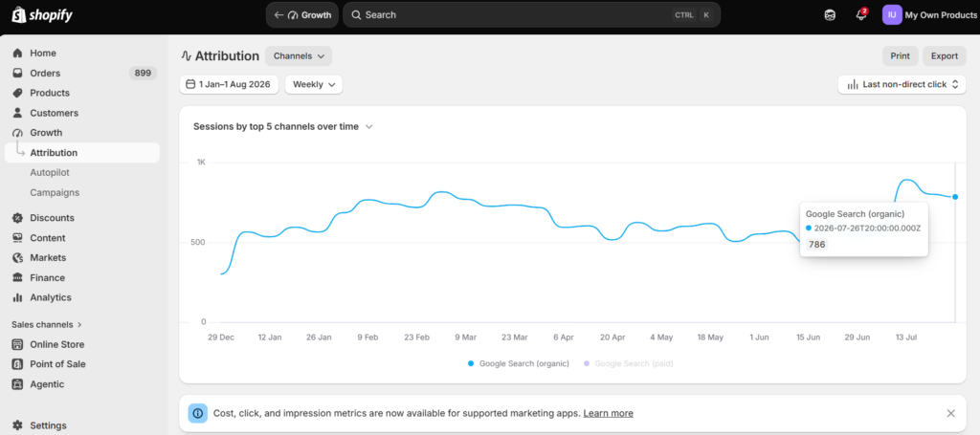Viewport: 980px width, 435px height.
Task: Click the Point of Sale icon
Action: click(17, 364)
